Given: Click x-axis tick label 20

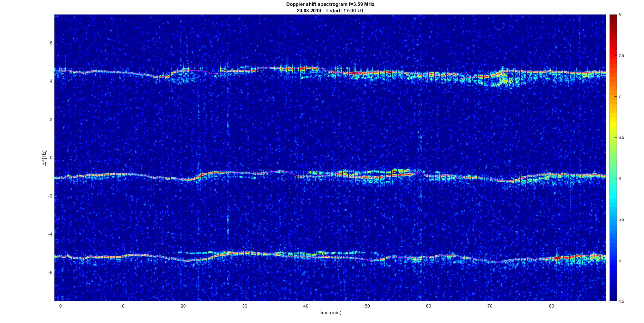Looking at the screenshot, I should point(183,306).
